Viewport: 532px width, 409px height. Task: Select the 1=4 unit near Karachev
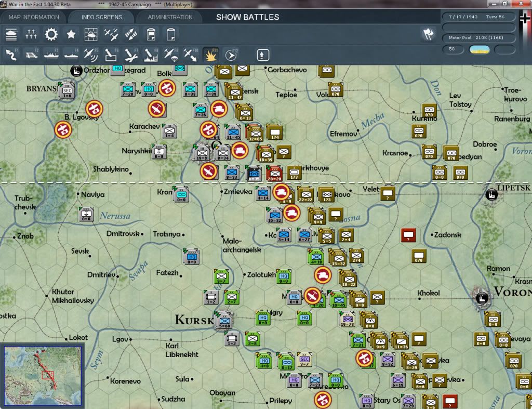[169, 131]
